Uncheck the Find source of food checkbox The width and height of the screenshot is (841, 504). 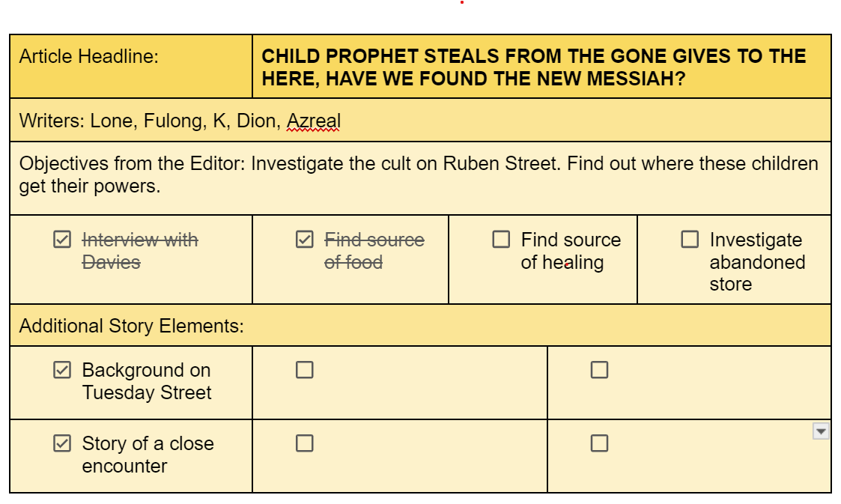[x=305, y=239]
